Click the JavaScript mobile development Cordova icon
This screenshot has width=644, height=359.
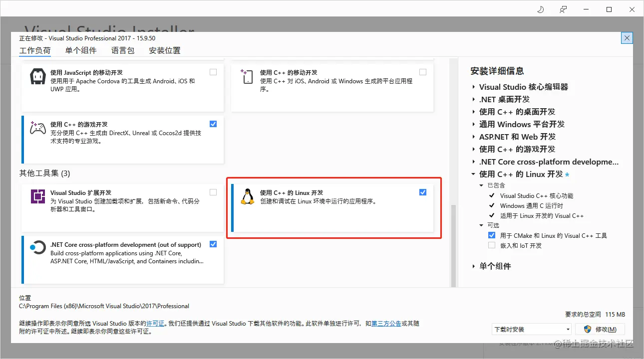coord(38,77)
